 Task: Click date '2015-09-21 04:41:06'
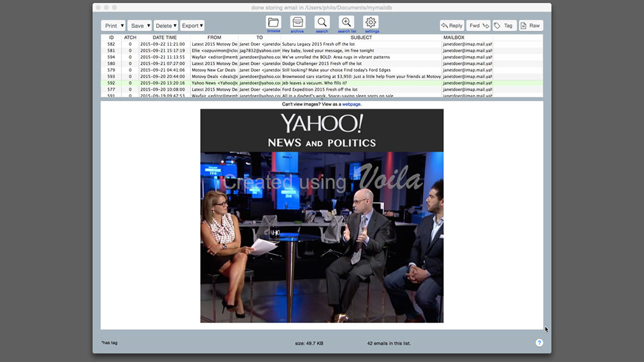(x=163, y=69)
